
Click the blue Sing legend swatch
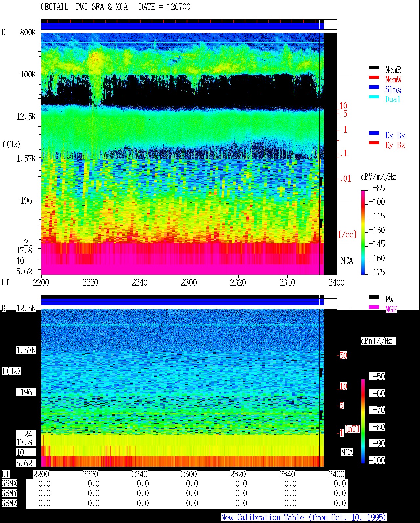tap(374, 87)
